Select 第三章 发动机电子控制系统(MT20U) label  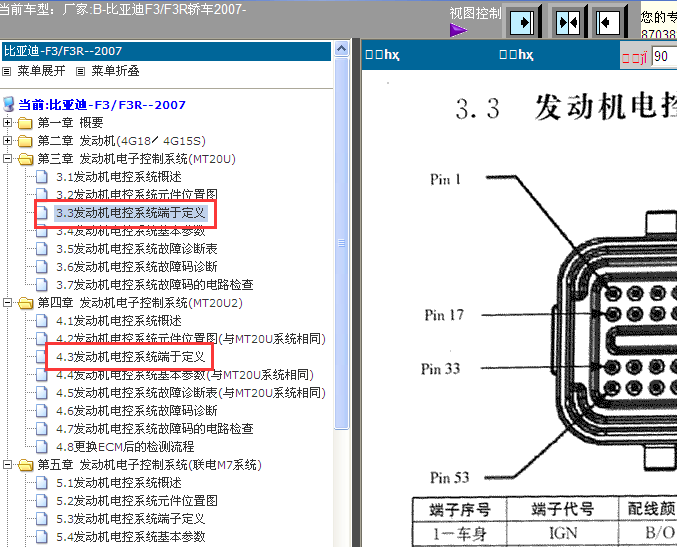click(136, 159)
